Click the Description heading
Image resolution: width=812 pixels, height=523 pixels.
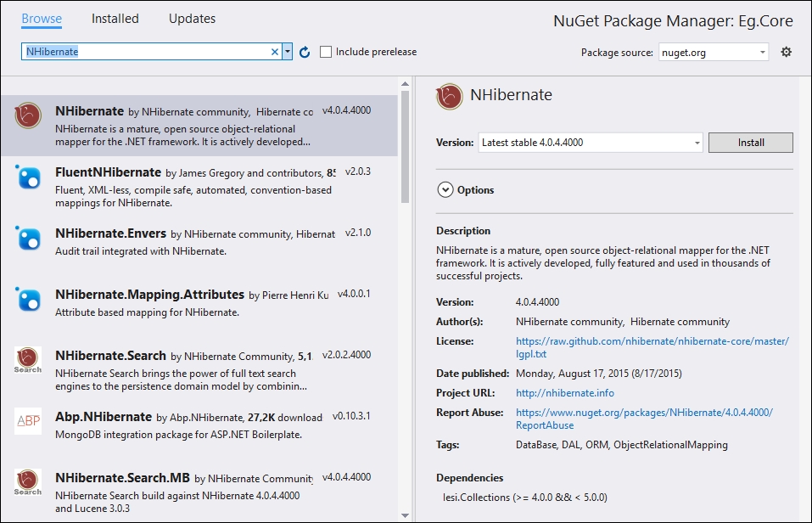463,231
